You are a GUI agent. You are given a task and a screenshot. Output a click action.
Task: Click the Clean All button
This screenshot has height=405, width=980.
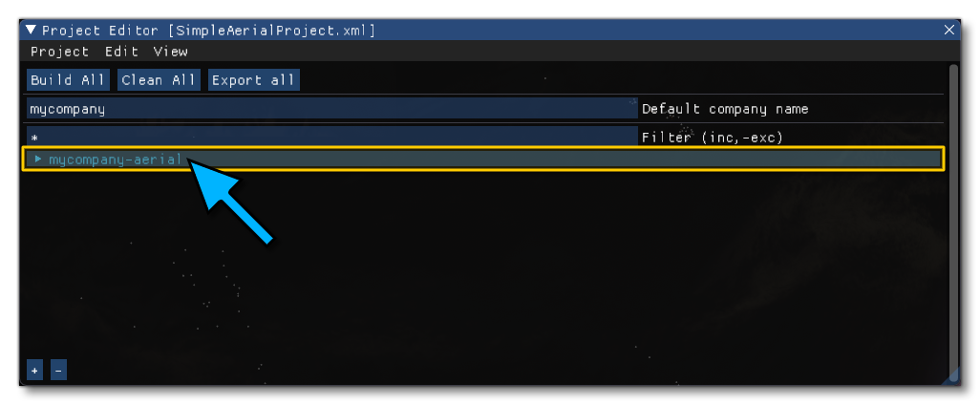(159, 80)
